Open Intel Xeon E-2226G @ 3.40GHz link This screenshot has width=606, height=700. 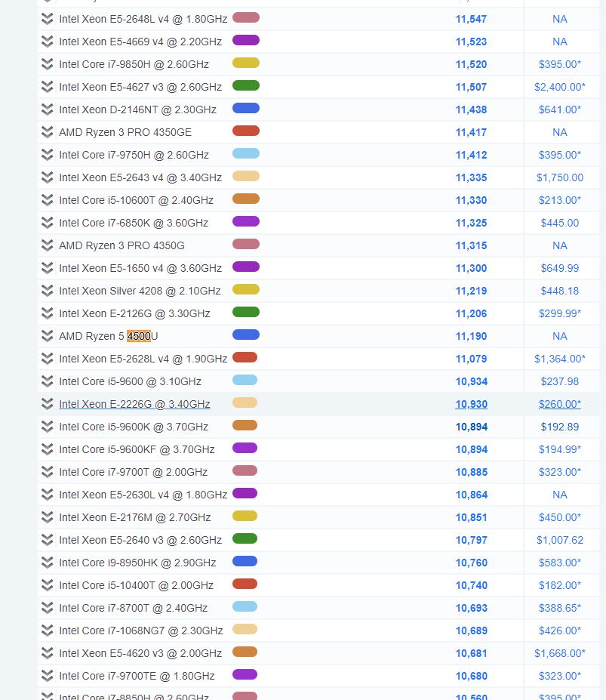134,404
